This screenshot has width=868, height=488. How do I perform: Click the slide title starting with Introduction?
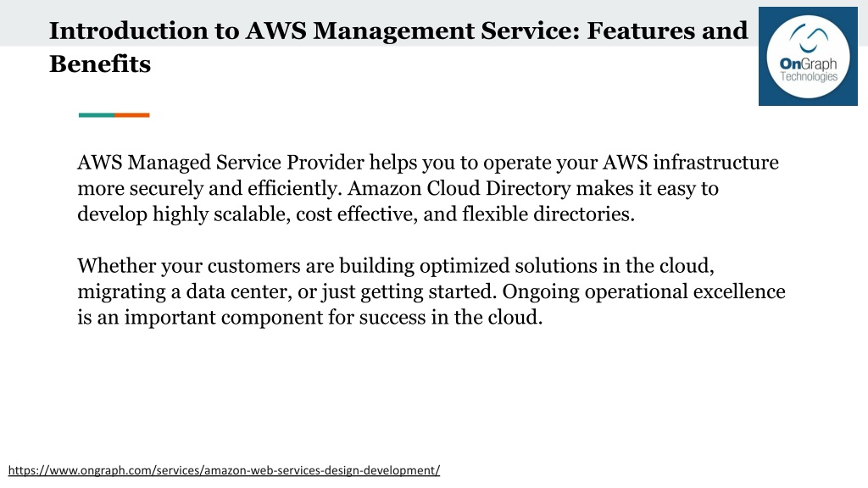pos(398,47)
